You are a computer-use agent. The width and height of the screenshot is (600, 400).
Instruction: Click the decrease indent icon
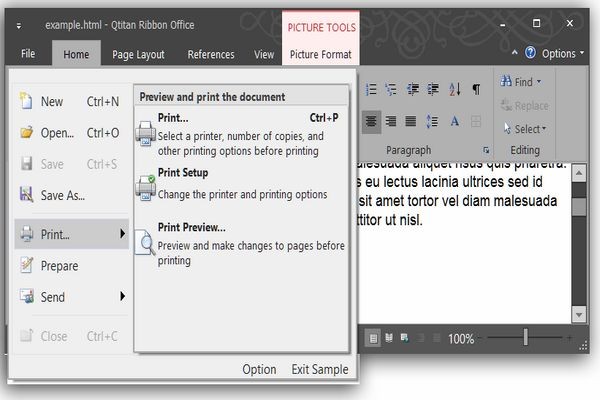(412, 89)
